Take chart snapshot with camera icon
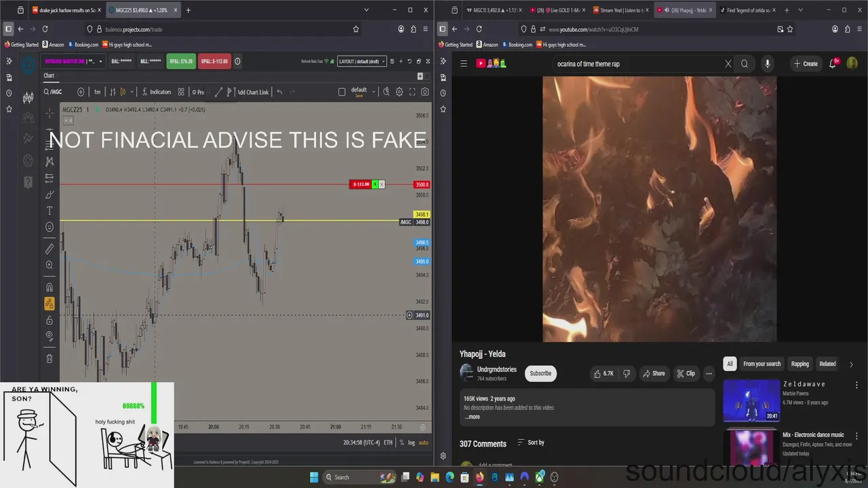 coord(425,91)
